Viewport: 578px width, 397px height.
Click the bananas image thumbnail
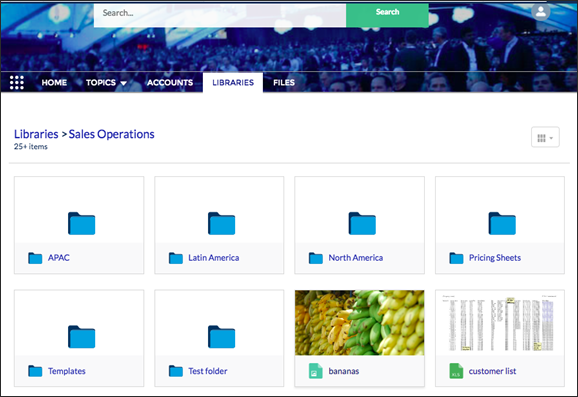[359, 323]
